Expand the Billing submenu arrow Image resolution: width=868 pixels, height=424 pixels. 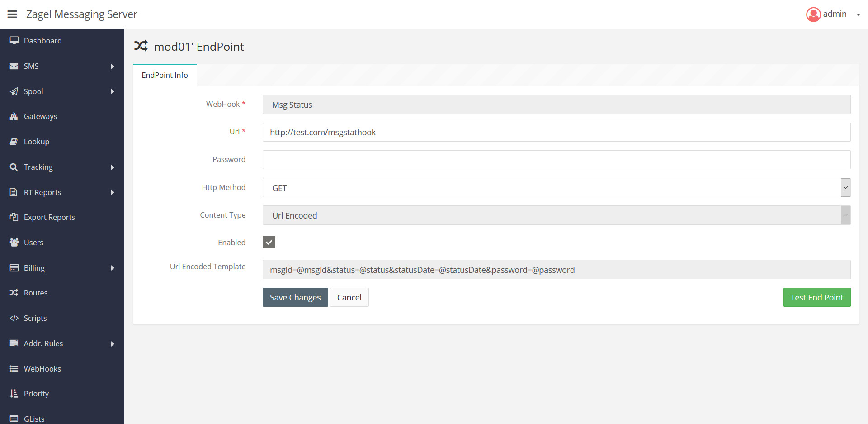pyautogui.click(x=113, y=268)
